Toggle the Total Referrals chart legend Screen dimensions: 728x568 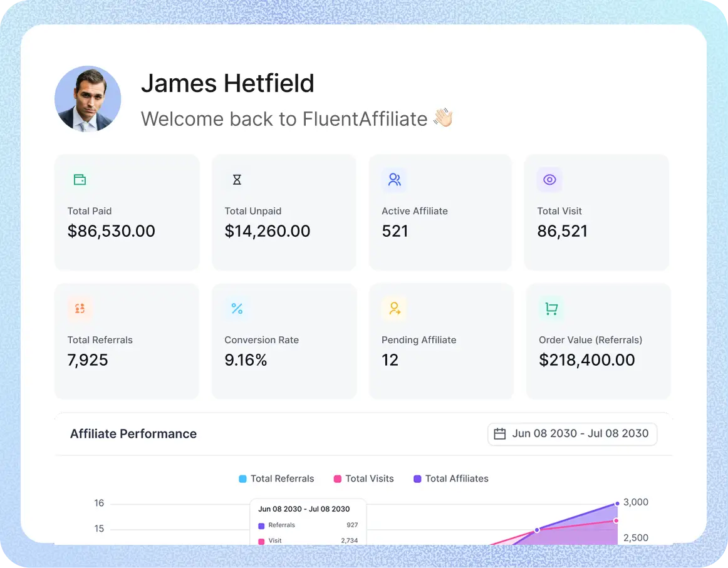click(x=276, y=478)
